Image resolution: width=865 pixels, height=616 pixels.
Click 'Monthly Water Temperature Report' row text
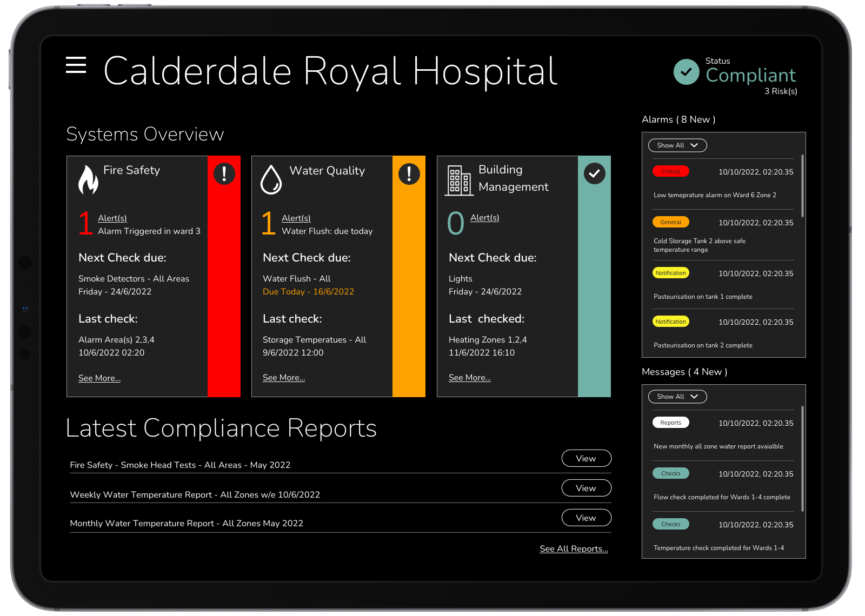point(187,524)
